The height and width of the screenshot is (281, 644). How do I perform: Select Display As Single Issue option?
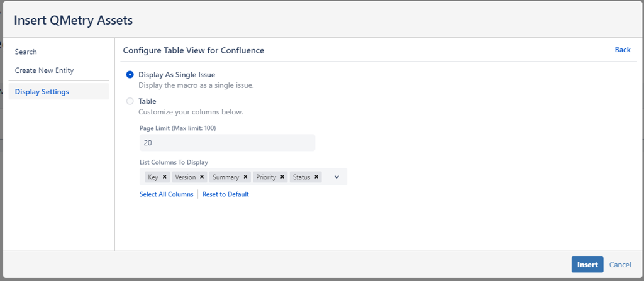point(130,74)
